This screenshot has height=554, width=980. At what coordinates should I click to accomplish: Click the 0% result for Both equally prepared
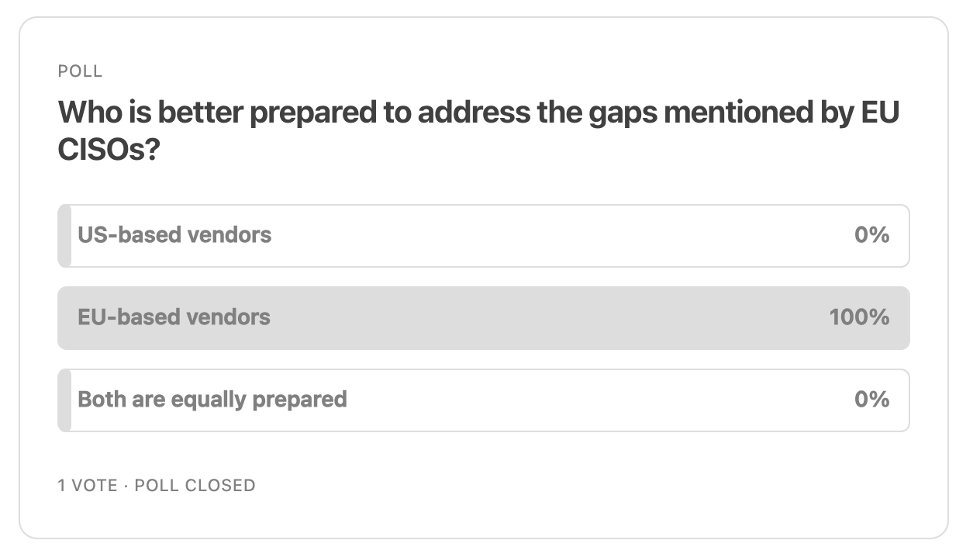tap(871, 400)
